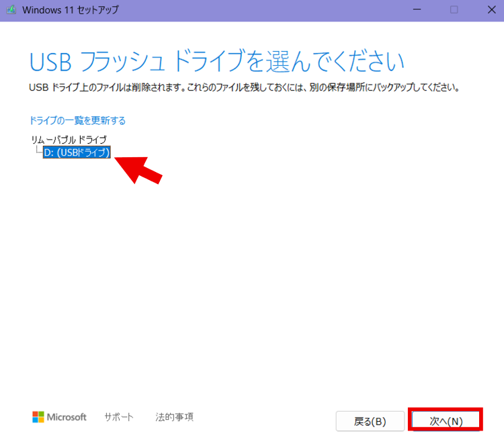Click the USB フラッシュ ドライブを選んでください heading
504x448 pixels.
click(x=216, y=61)
